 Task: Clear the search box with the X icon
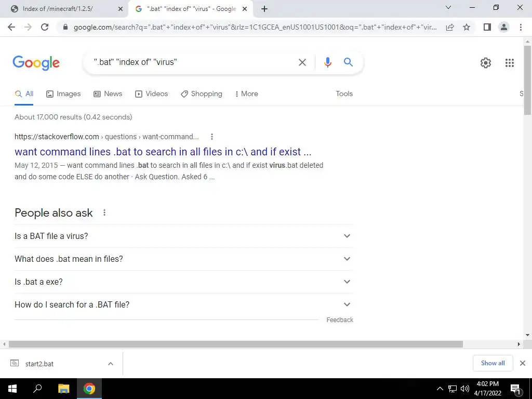pyautogui.click(x=302, y=62)
